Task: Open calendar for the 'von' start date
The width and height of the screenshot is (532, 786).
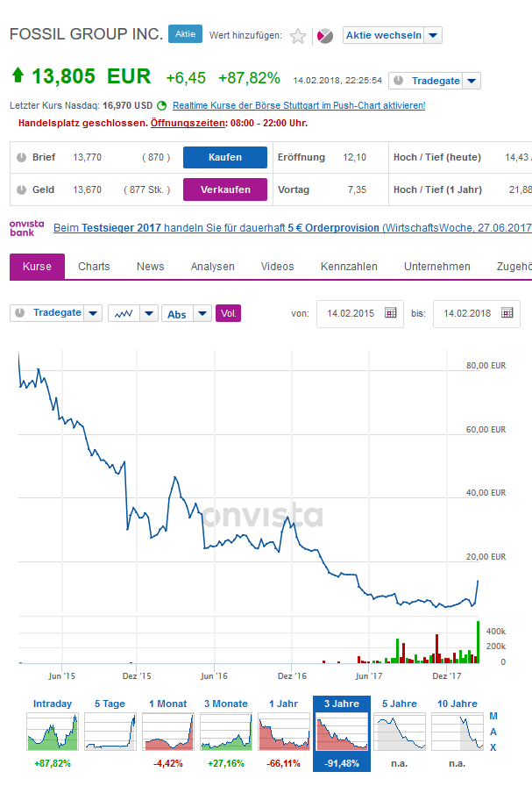Action: (x=390, y=313)
